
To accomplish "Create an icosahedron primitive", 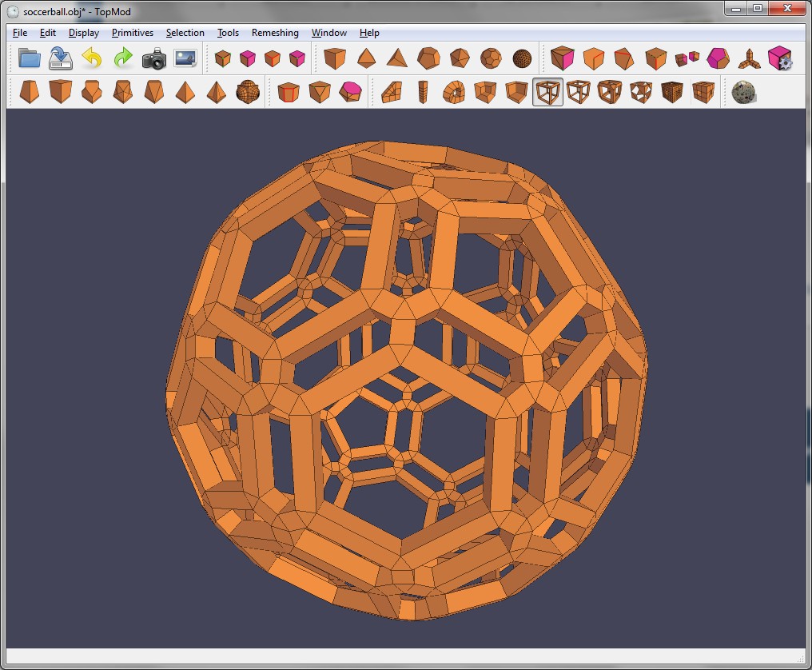I will (x=460, y=58).
